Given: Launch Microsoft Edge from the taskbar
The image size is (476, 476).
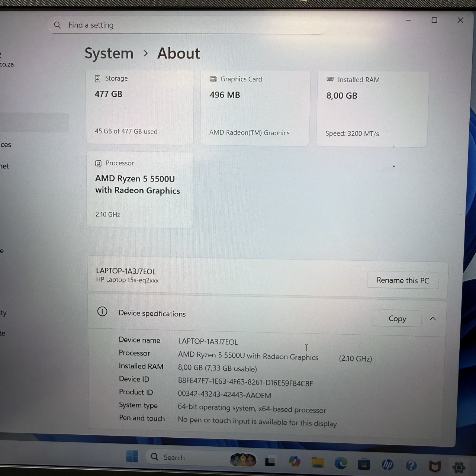Looking at the screenshot, I should 341,463.
